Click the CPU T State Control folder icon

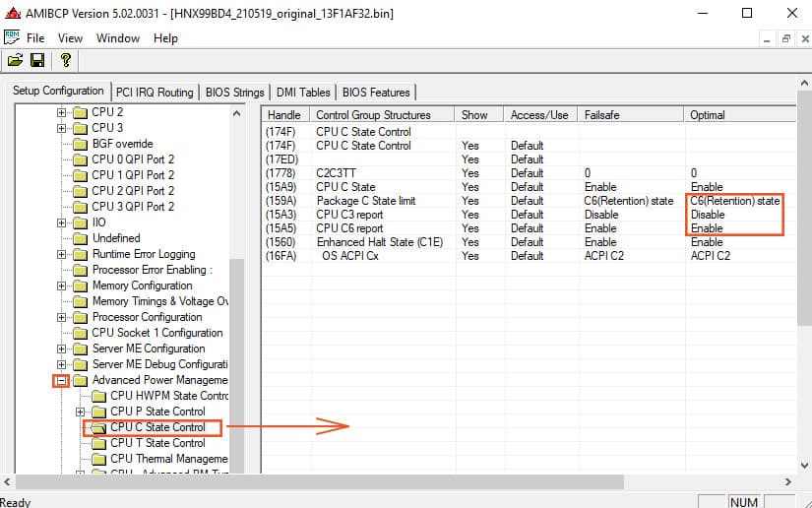click(x=97, y=443)
